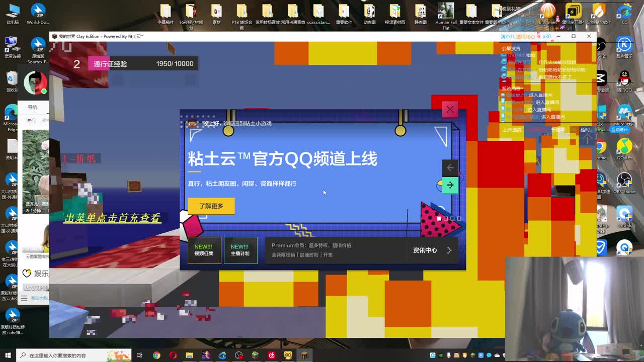The height and width of the screenshot is (362, 644).
Task: Click the taskbar search input box
Action: point(65,354)
